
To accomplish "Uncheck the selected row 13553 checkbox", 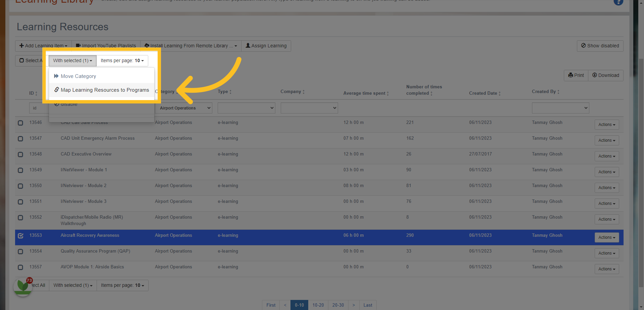I will 20,236.
